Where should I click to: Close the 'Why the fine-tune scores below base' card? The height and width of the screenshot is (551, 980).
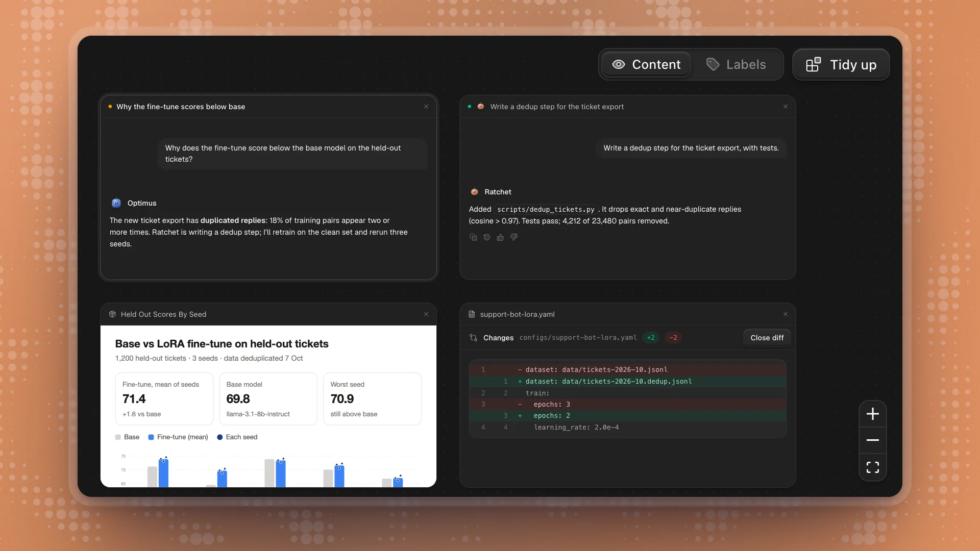click(426, 107)
